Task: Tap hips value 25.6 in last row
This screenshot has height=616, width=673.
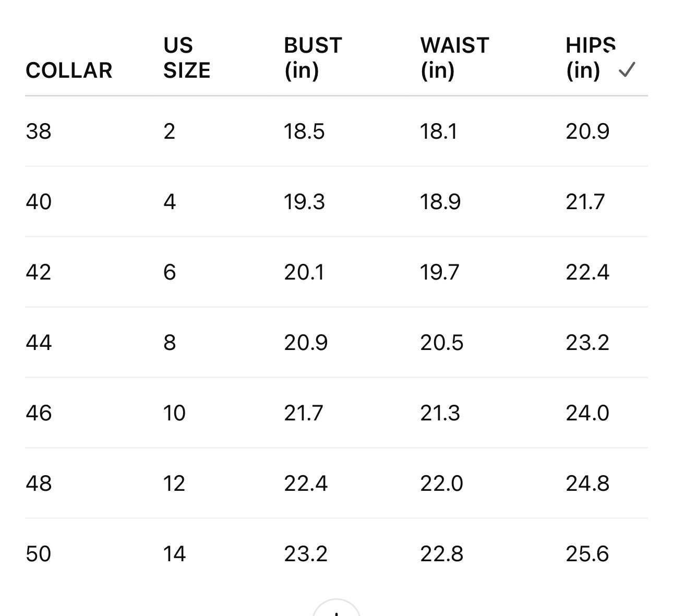Action: [x=587, y=554]
